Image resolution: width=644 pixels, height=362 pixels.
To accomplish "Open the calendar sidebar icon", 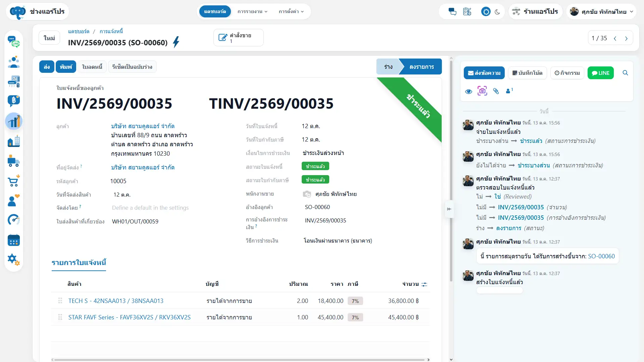I will pyautogui.click(x=14, y=240).
